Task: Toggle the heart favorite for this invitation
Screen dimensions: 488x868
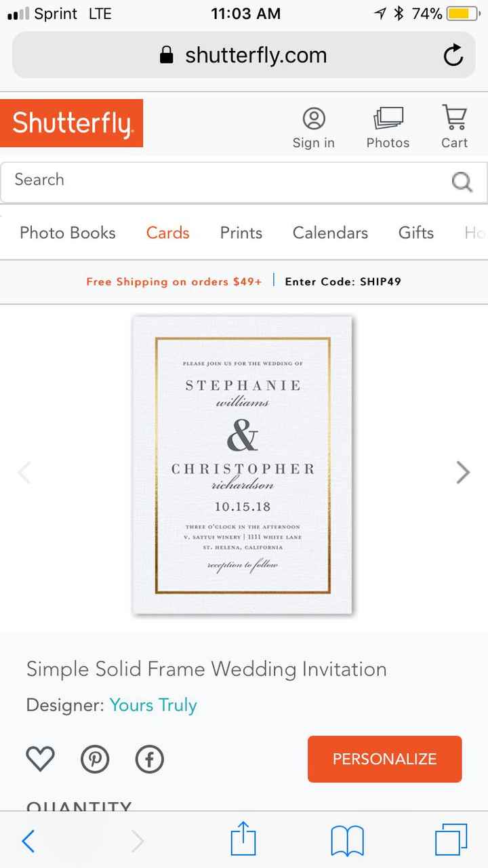Action: (x=40, y=759)
